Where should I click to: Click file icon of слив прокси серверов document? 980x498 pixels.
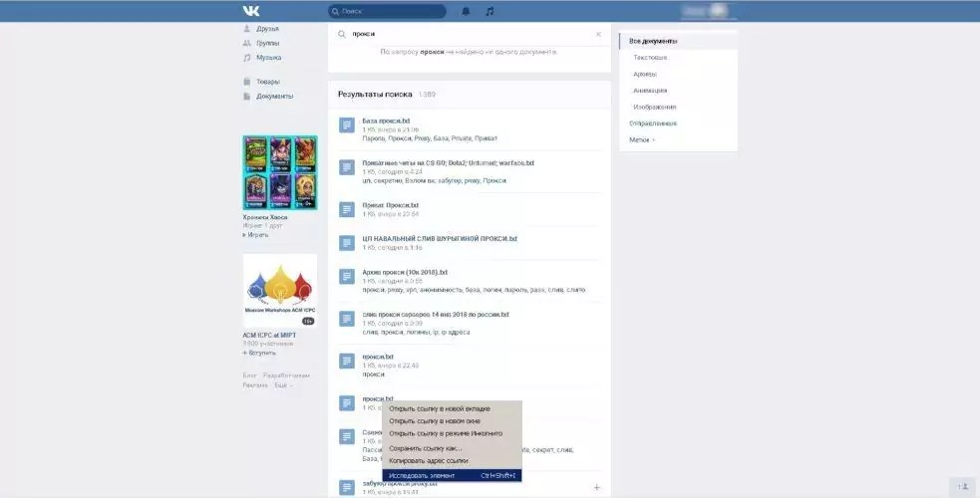[347, 319]
